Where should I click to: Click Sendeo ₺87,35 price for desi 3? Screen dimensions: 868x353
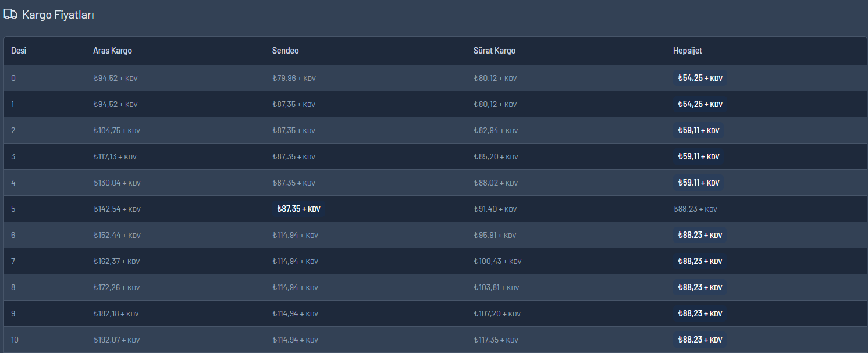pyautogui.click(x=294, y=156)
